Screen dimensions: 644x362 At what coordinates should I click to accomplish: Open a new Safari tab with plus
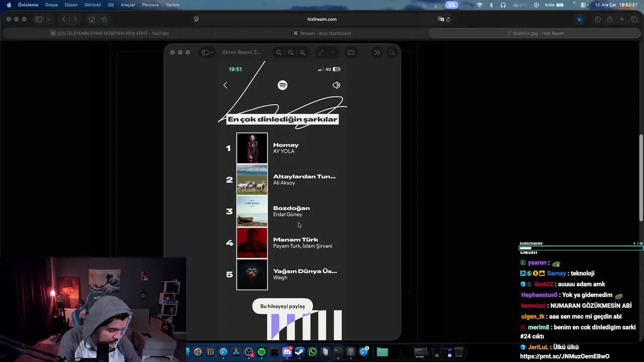[x=622, y=19]
